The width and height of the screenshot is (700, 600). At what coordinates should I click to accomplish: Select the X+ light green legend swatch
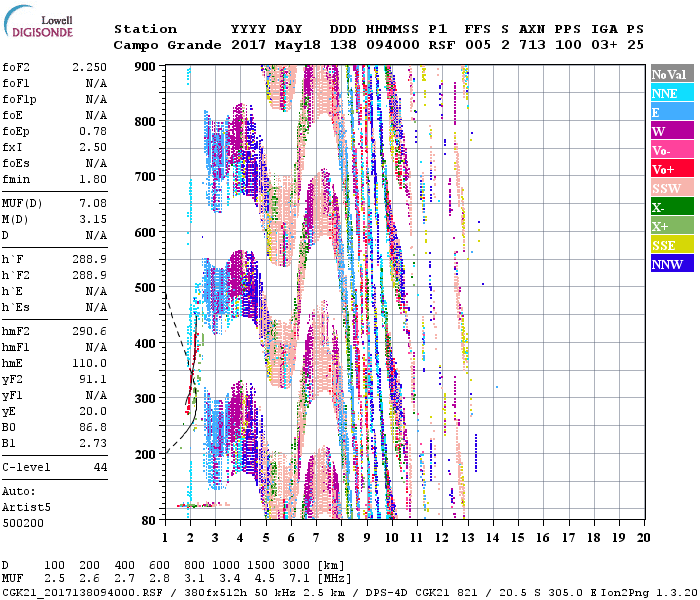[671, 226]
